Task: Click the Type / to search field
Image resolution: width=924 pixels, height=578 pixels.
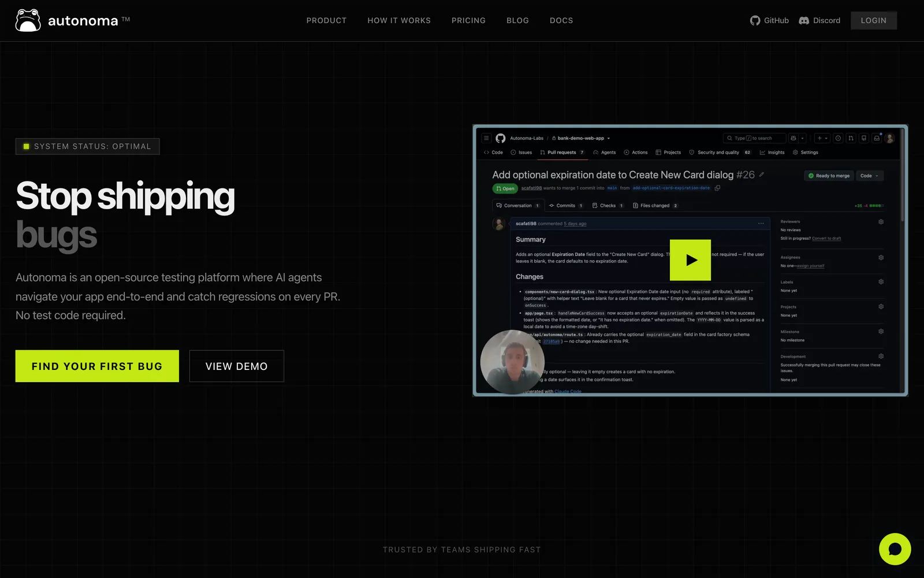Action: point(755,138)
